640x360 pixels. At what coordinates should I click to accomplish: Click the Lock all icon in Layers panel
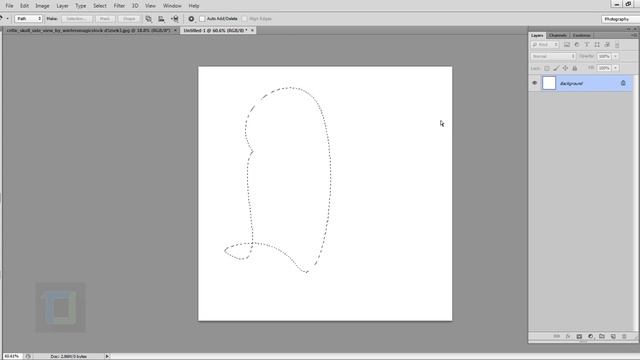pos(575,68)
